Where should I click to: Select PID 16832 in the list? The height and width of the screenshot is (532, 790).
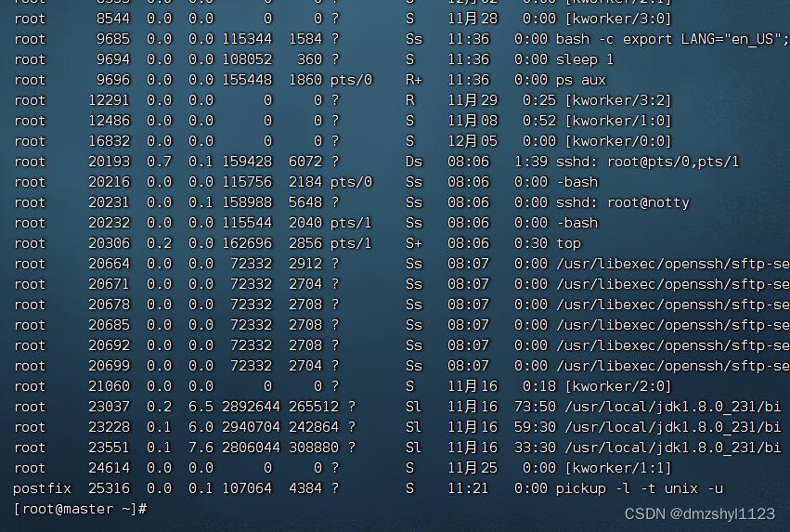pos(109,141)
